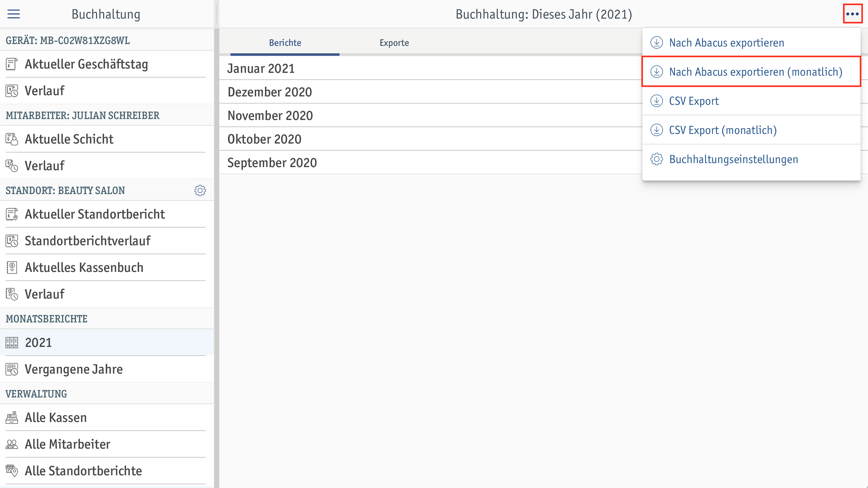Screen dimensions: 868x488
Task: Select 2021 under Monatsberichte
Action: pos(107,343)
